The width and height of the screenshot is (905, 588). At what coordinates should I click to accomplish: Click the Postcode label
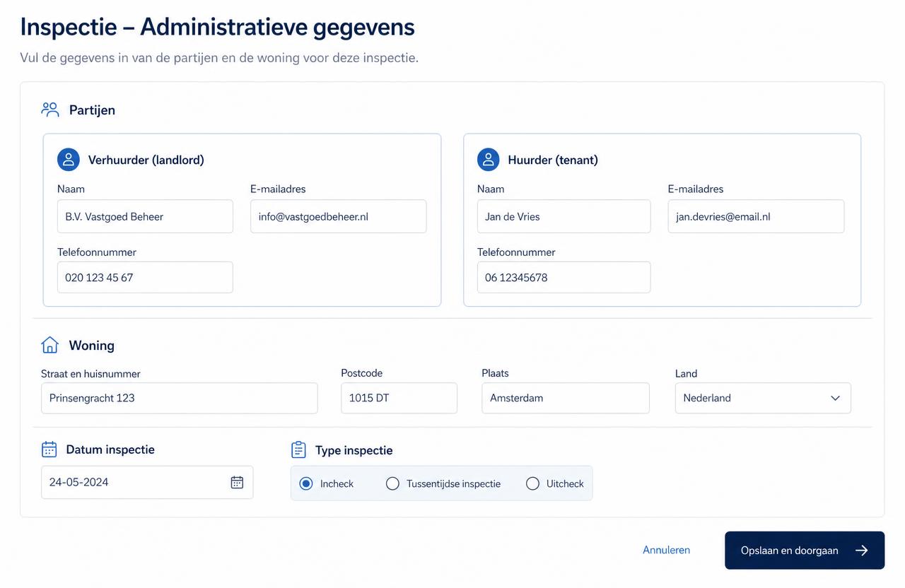[361, 372]
